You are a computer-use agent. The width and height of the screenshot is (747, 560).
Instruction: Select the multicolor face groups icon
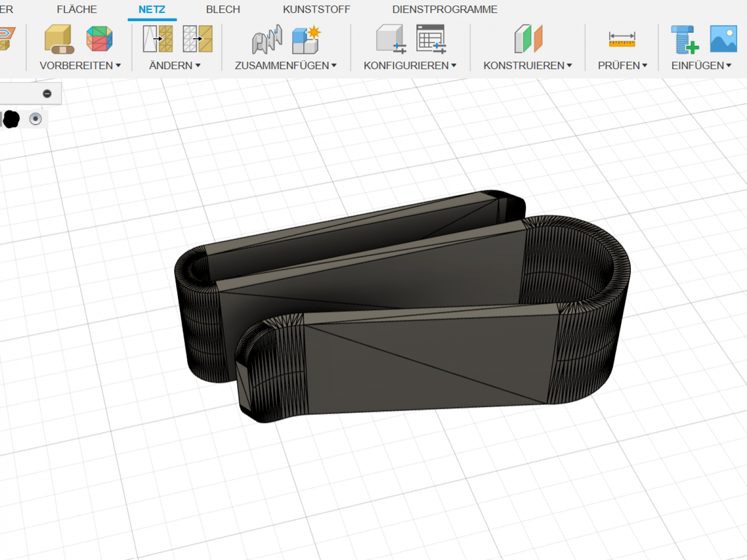pyautogui.click(x=99, y=39)
